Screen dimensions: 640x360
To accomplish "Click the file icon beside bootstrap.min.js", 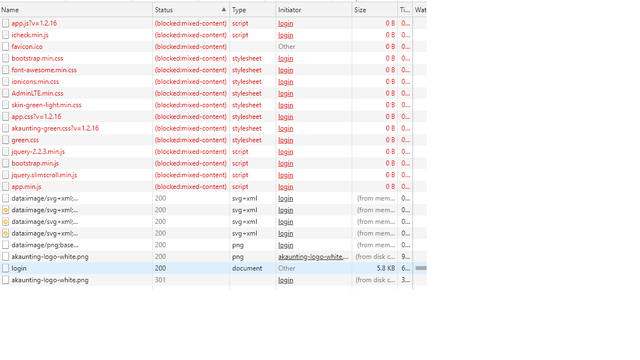I will coord(5,163).
